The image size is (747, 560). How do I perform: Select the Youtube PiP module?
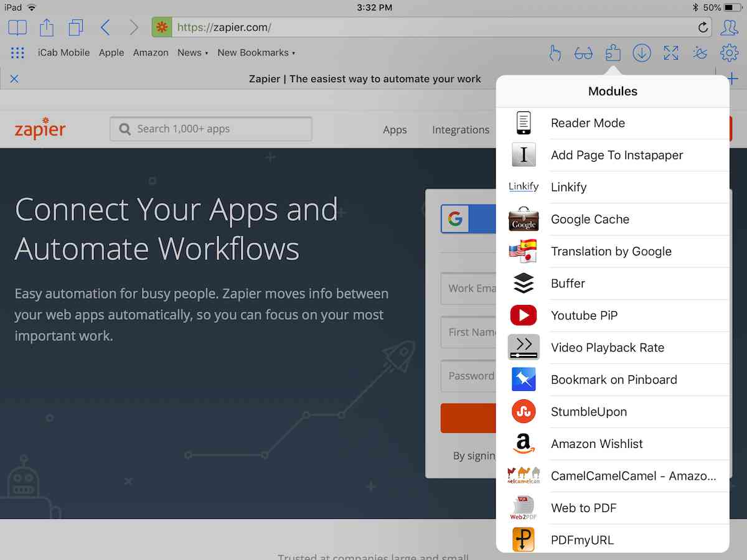coord(613,315)
